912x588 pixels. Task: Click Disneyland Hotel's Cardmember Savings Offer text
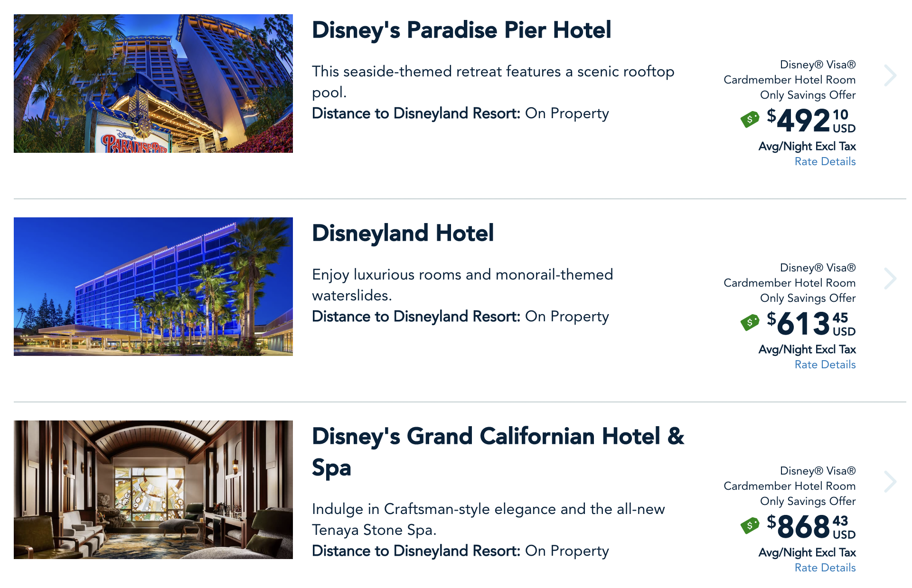(x=790, y=283)
